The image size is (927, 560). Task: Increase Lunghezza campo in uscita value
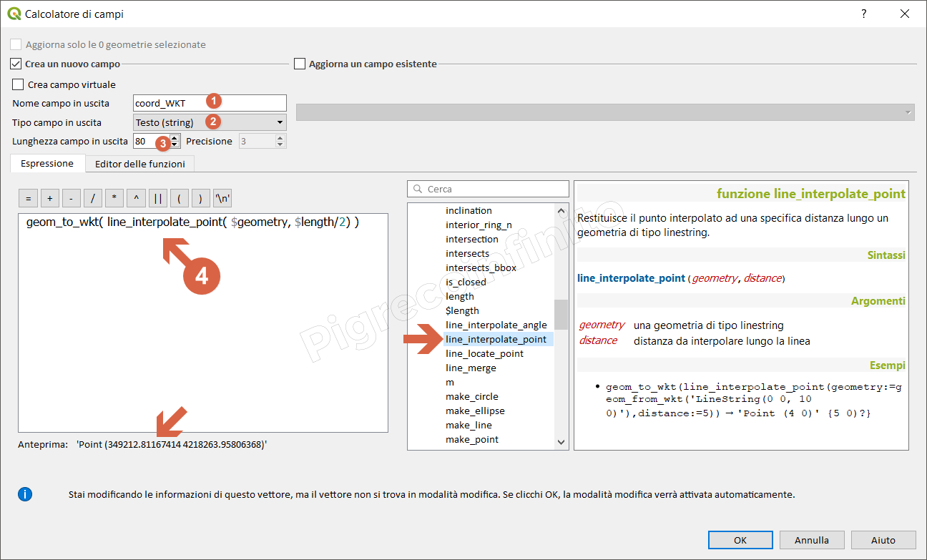(175, 137)
